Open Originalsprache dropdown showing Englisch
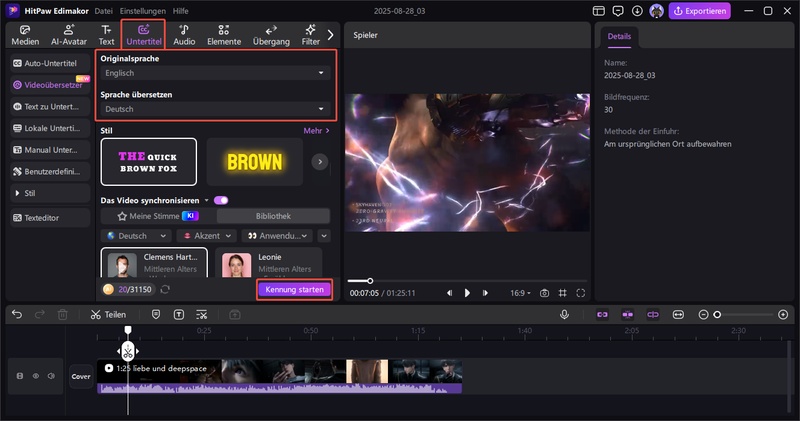800x421 pixels. (215, 73)
